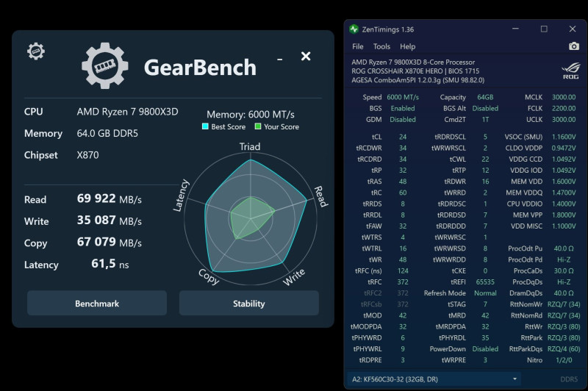The width and height of the screenshot is (588, 391).
Task: Click the tCL value 24
Action: (403, 137)
